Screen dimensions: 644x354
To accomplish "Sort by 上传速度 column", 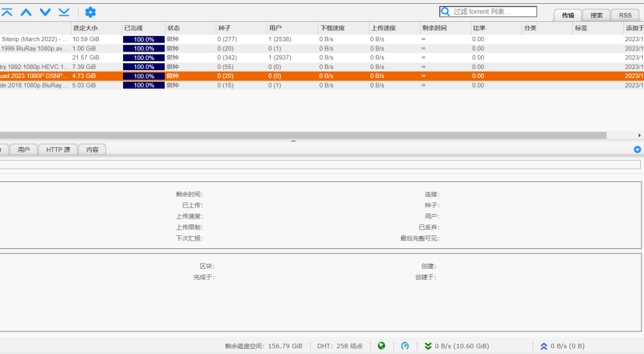I will point(394,28).
